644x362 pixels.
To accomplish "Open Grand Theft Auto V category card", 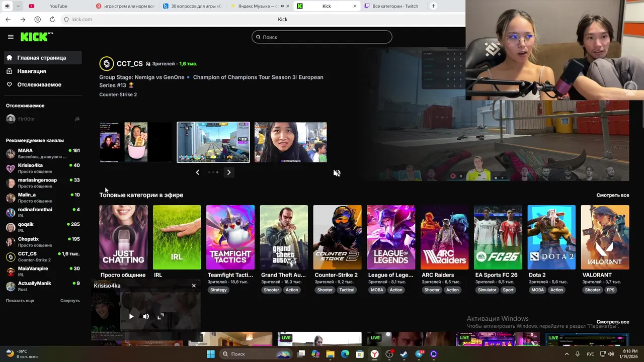I will [284, 237].
